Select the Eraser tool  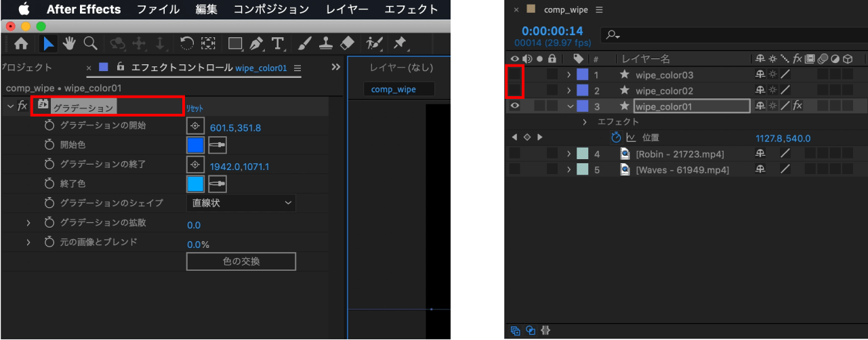pyautogui.click(x=346, y=44)
